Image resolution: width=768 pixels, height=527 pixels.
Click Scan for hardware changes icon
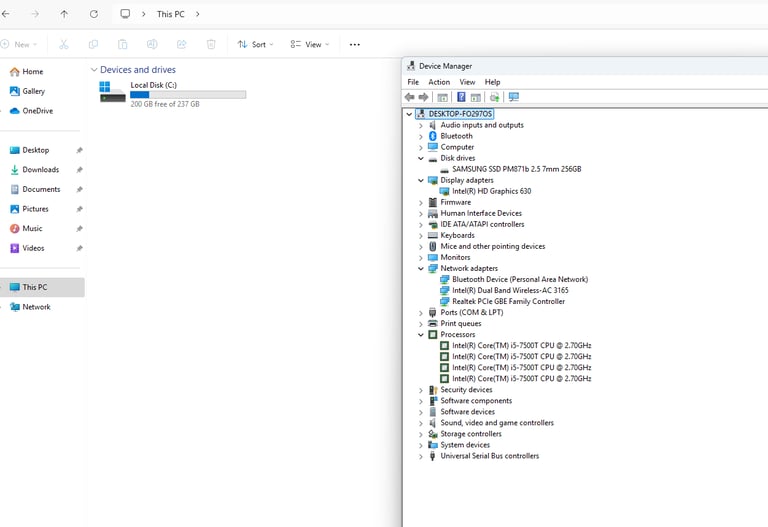pyautogui.click(x=513, y=97)
